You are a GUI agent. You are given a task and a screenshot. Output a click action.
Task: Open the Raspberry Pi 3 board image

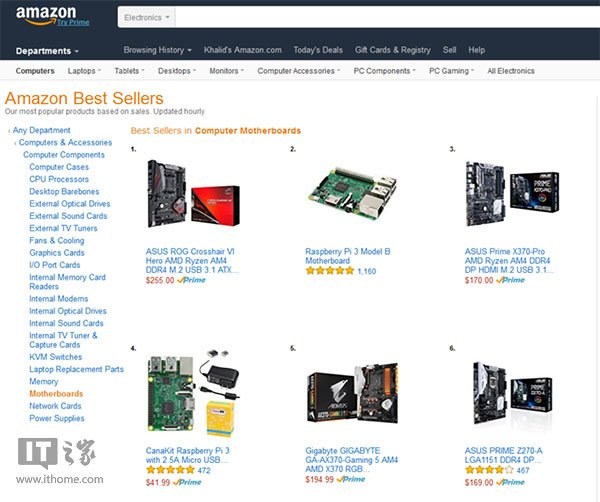(x=352, y=192)
